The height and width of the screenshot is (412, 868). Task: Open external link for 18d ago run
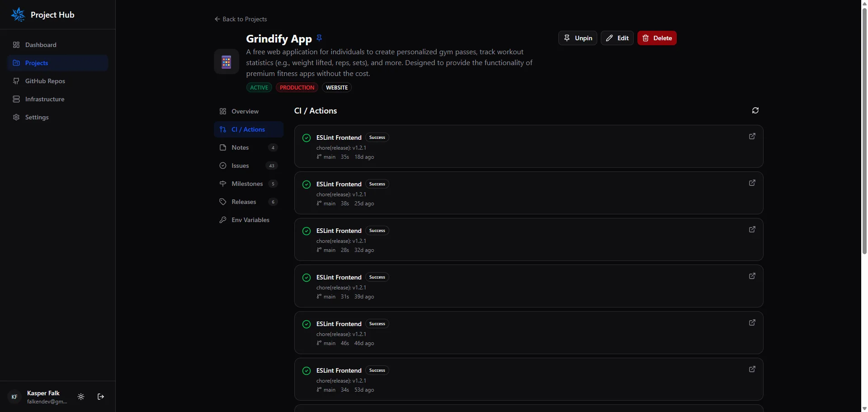coord(752,136)
